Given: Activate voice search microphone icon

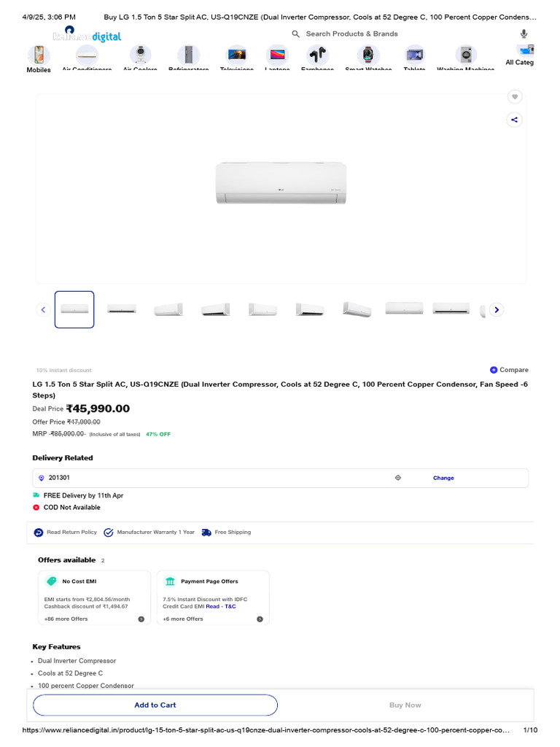Looking at the screenshot, I should (x=524, y=34).
